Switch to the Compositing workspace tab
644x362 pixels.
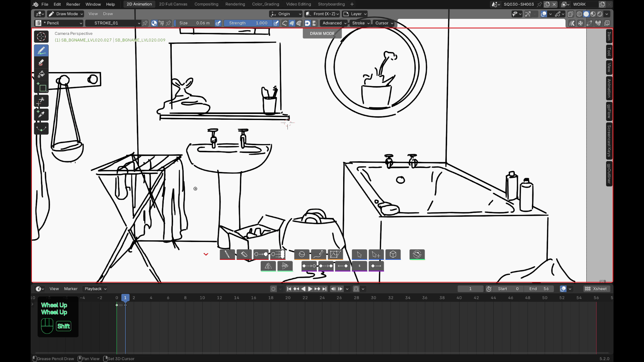(206, 4)
